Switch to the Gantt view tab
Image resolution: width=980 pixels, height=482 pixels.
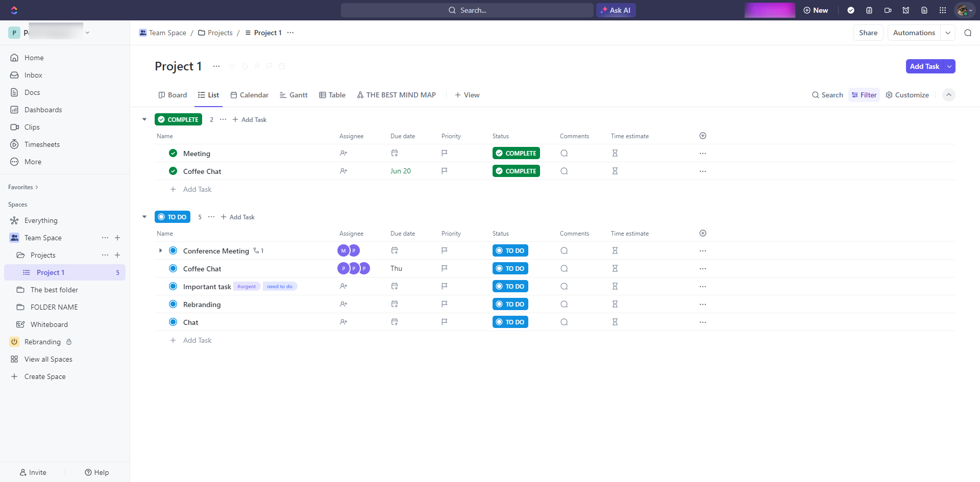(x=293, y=95)
